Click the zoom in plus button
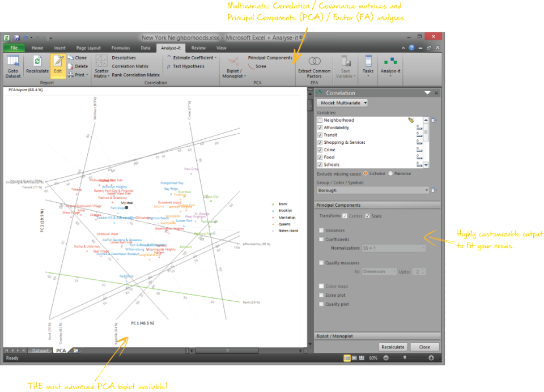The width and height of the screenshot is (544, 392). click(x=431, y=358)
